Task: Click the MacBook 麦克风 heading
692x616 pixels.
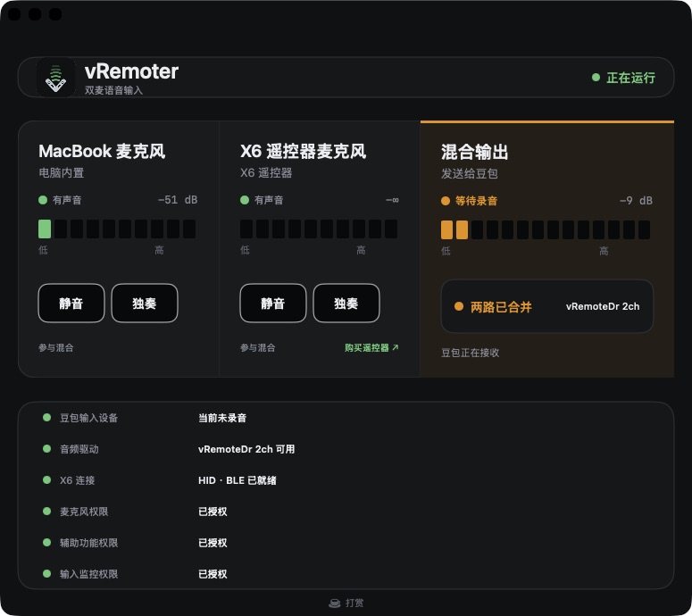Action: pos(102,152)
